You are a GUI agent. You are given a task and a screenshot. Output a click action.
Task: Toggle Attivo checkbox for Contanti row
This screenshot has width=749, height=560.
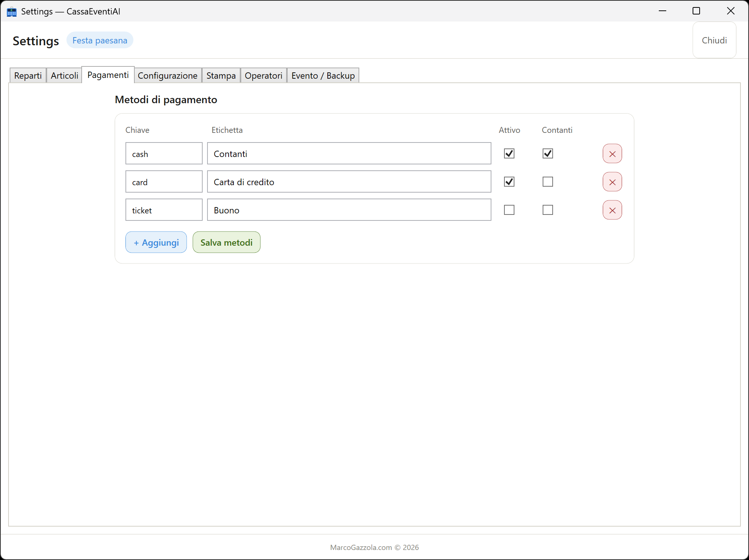[509, 154]
